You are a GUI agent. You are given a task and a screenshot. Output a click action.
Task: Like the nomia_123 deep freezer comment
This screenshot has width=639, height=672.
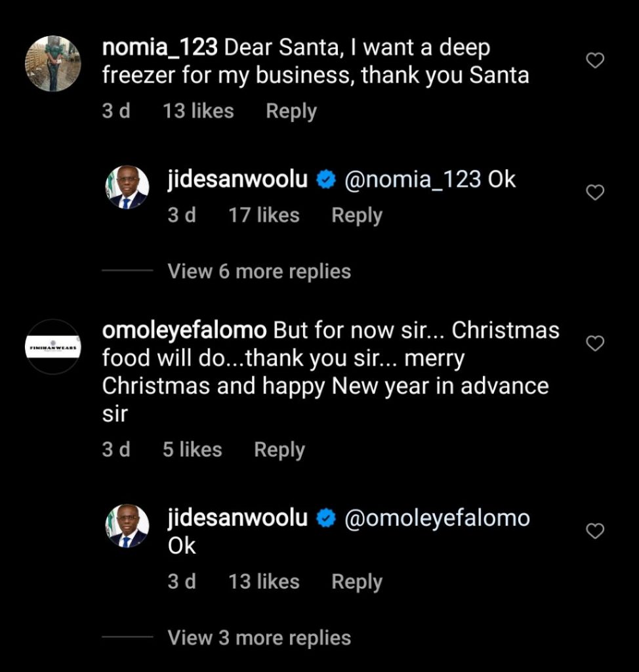[x=594, y=61]
